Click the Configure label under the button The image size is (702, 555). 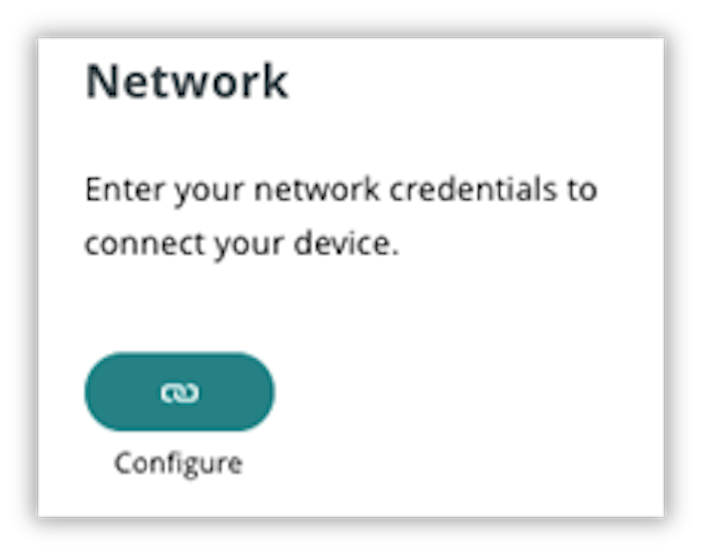coord(178,464)
